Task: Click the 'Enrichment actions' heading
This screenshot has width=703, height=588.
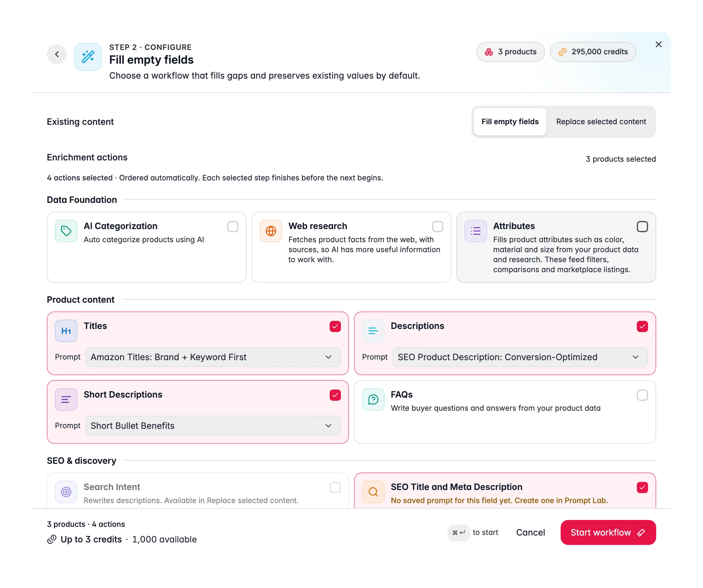Action: (87, 158)
